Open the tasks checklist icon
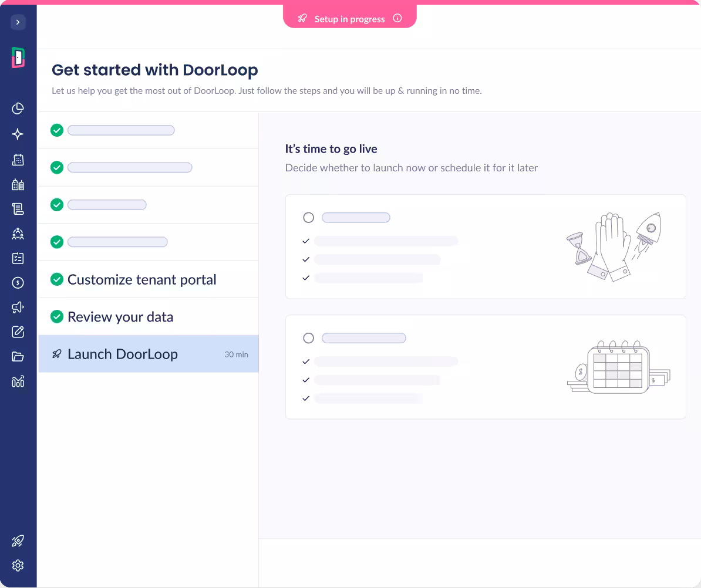This screenshot has height=588, width=701. tap(18, 258)
